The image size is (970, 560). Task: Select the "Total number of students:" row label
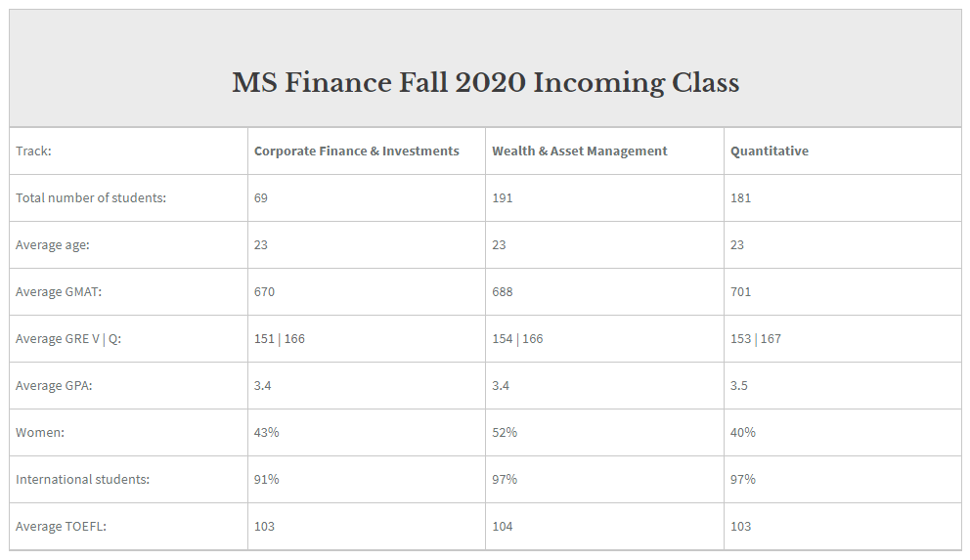[91, 198]
